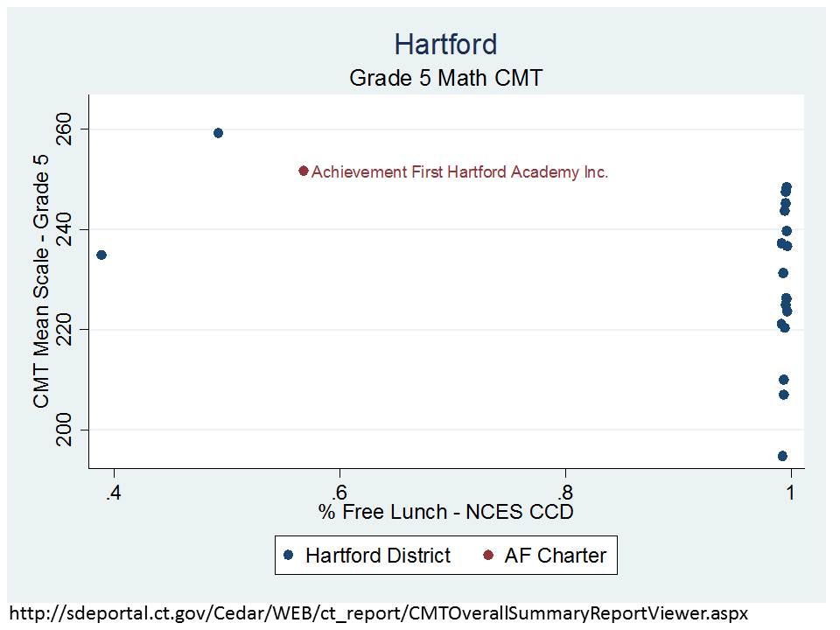Viewport: 840px width, 630px height.
Task: Click the Grade 5 Math CMT subtitle
Action: (x=445, y=78)
